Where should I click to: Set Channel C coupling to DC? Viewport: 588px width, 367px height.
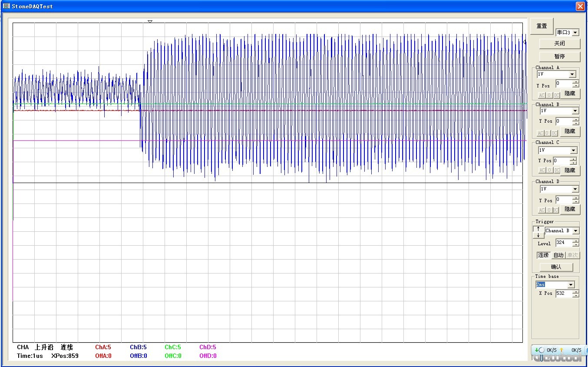(x=557, y=170)
